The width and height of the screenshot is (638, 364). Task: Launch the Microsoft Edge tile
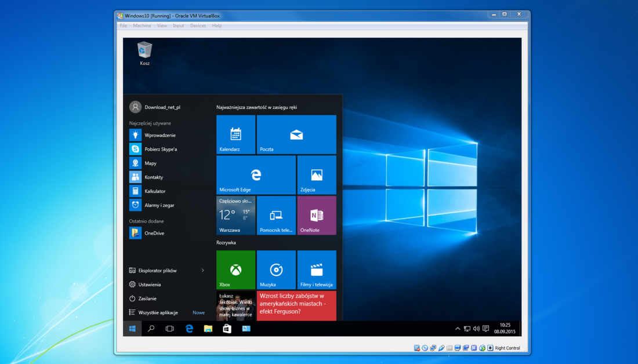[256, 175]
